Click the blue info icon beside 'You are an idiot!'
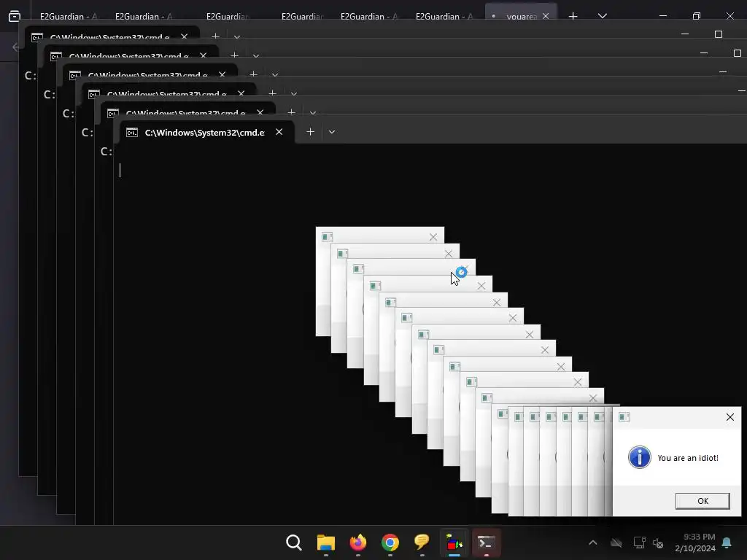747x560 pixels. click(639, 457)
